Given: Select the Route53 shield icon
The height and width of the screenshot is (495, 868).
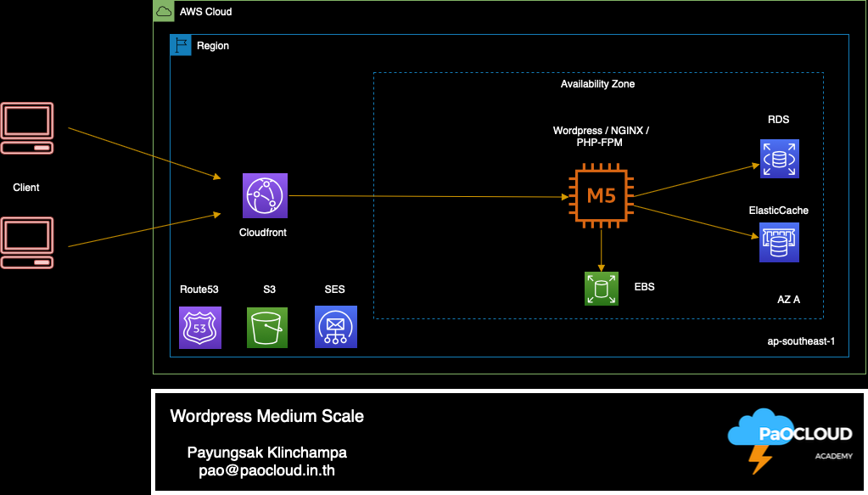Looking at the screenshot, I should [x=200, y=328].
